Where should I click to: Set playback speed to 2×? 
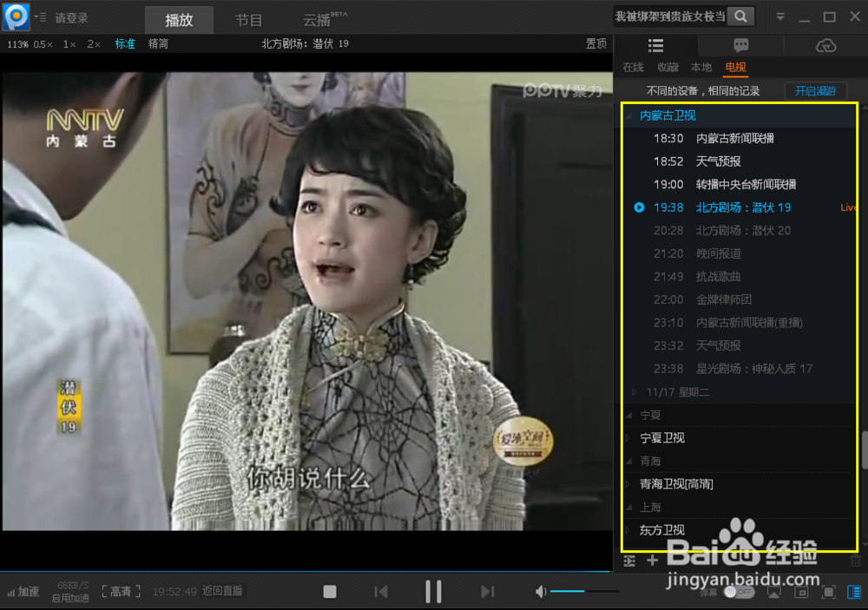pyautogui.click(x=94, y=44)
